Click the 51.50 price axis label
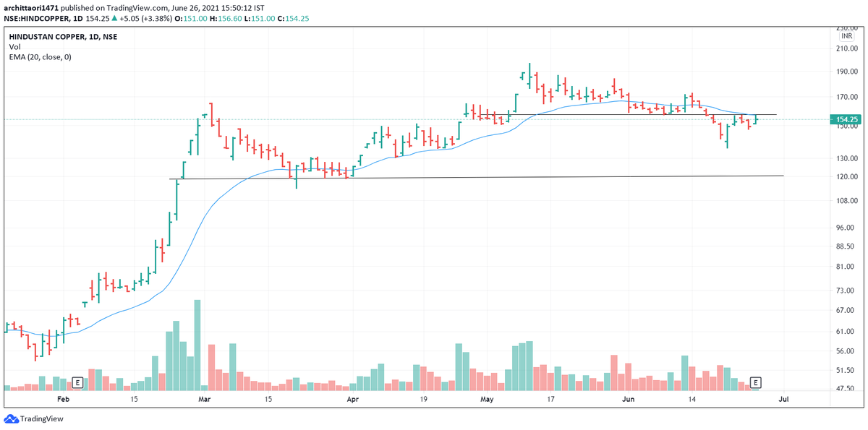Viewport: 868px width, 430px height. pos(846,371)
